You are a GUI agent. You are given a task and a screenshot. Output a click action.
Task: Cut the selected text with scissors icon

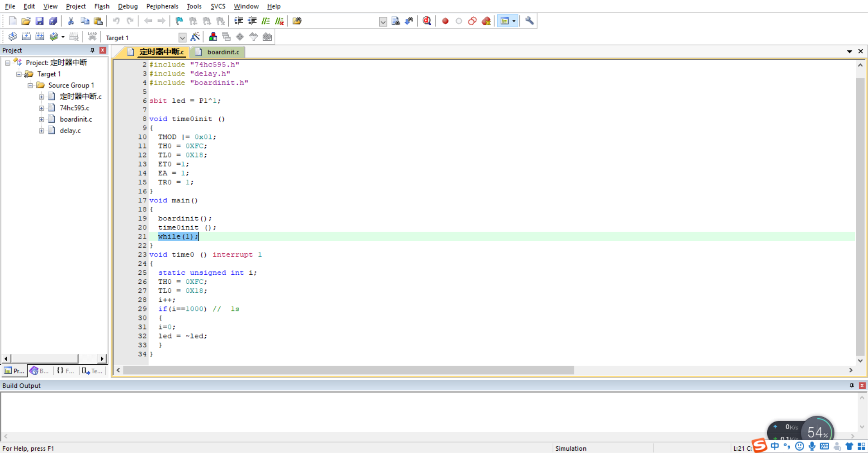click(x=71, y=21)
